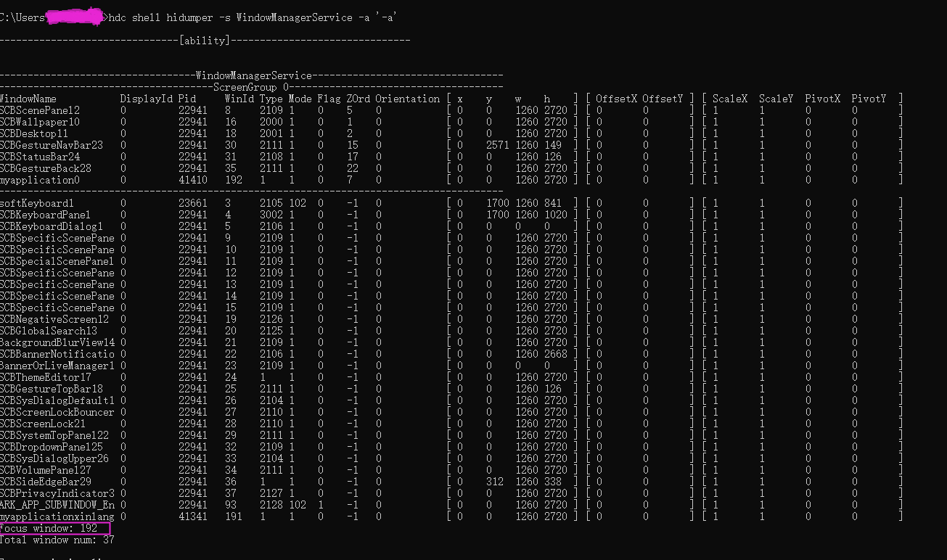Click the SCBSysDialogDefault1 window name
Screen dimensions: 947x560
point(57,400)
